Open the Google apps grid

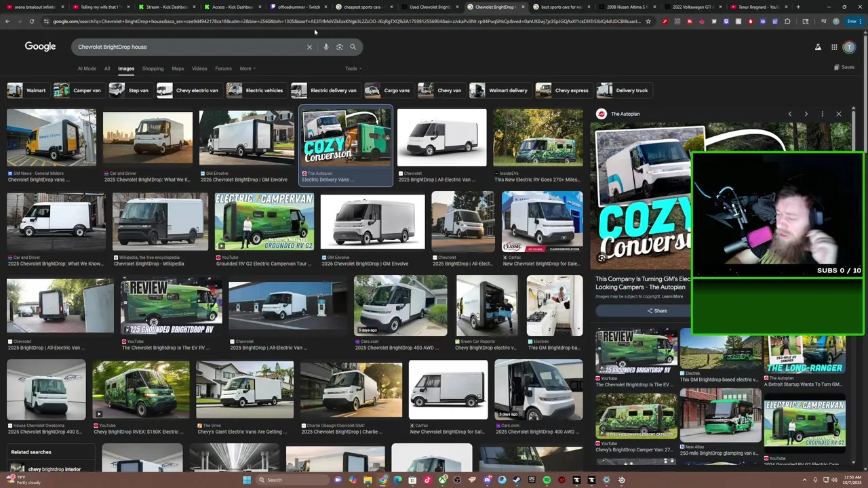click(834, 47)
